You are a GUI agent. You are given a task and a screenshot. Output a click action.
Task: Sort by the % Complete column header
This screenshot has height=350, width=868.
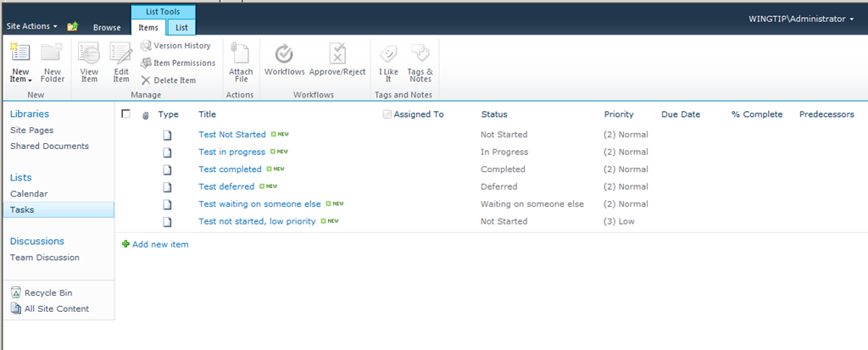pyautogui.click(x=757, y=114)
